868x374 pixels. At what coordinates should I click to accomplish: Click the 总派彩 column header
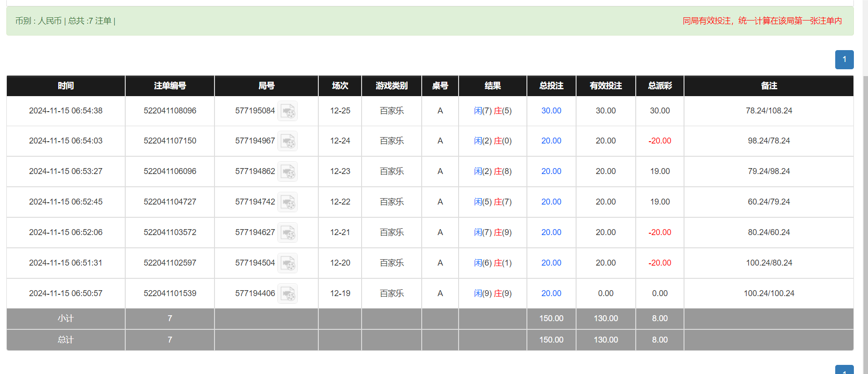659,86
